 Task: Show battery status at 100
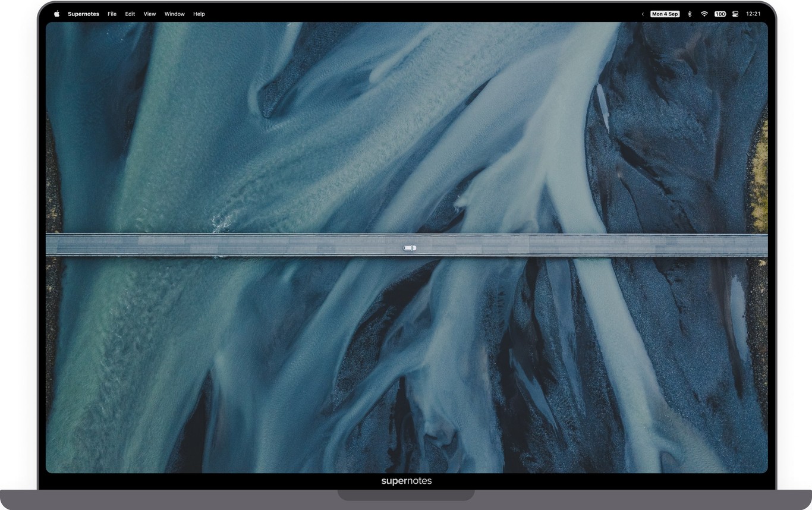[720, 14]
